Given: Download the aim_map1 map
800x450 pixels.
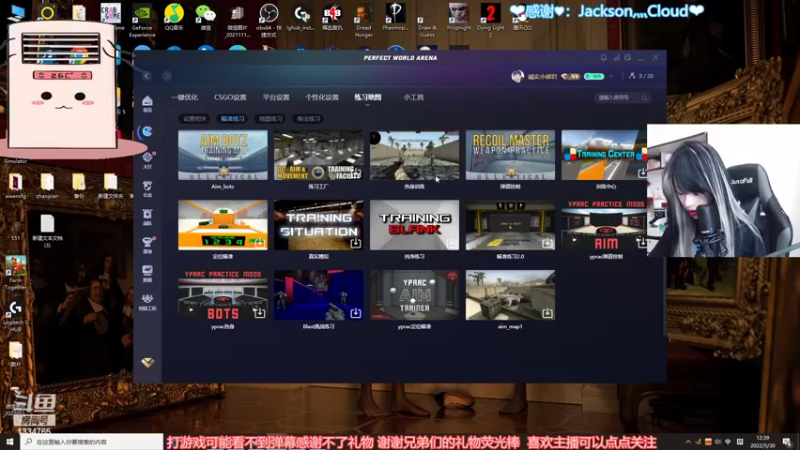Looking at the screenshot, I should coord(547,312).
